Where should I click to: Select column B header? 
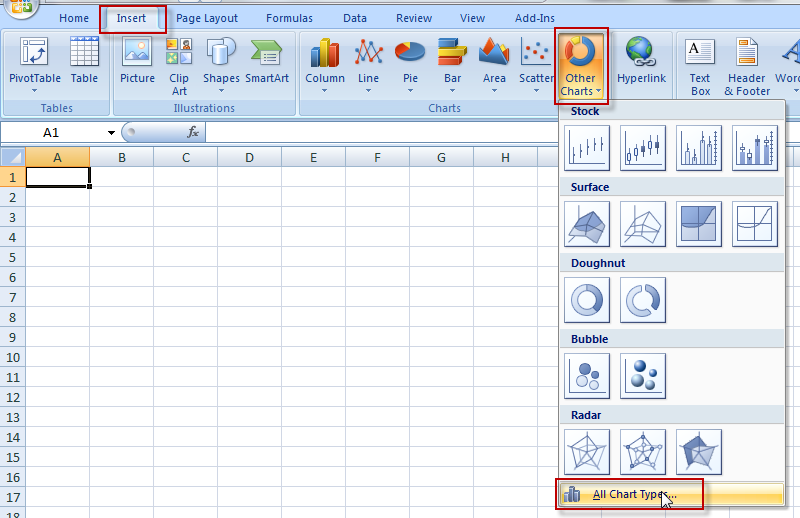click(x=121, y=157)
